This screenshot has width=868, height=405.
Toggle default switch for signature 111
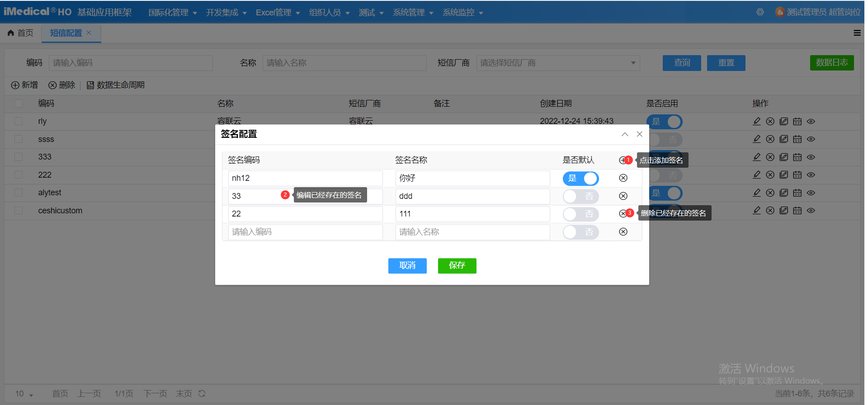[580, 214]
